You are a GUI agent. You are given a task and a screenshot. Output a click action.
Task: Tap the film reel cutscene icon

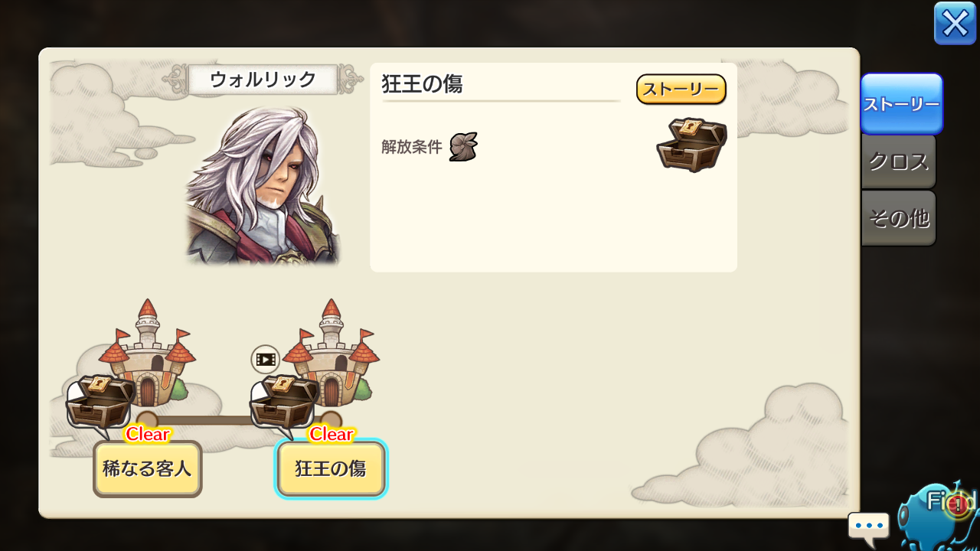coord(265,359)
